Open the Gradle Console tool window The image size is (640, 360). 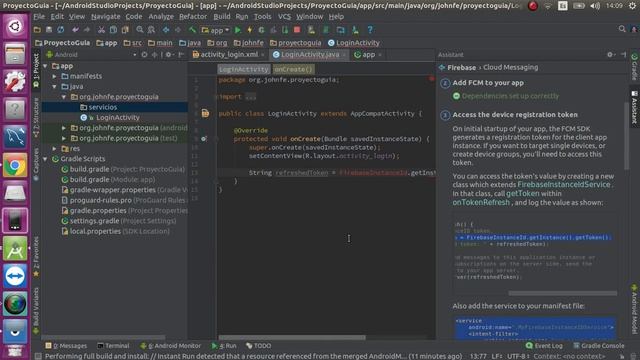[599, 346]
